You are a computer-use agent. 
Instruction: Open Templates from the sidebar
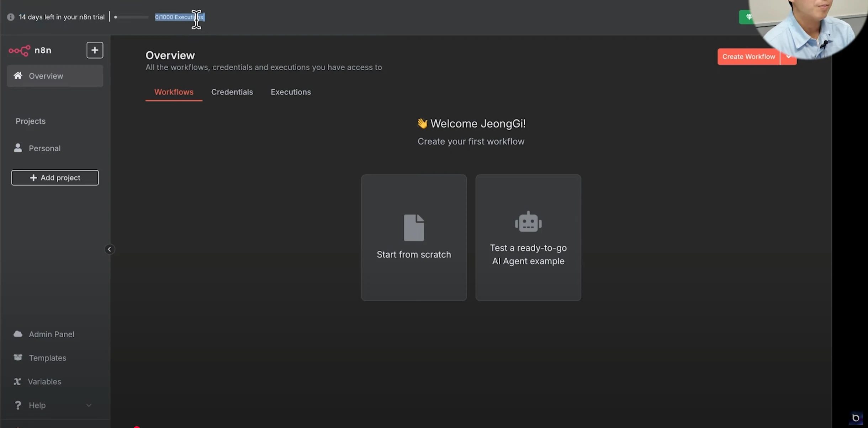(55, 358)
